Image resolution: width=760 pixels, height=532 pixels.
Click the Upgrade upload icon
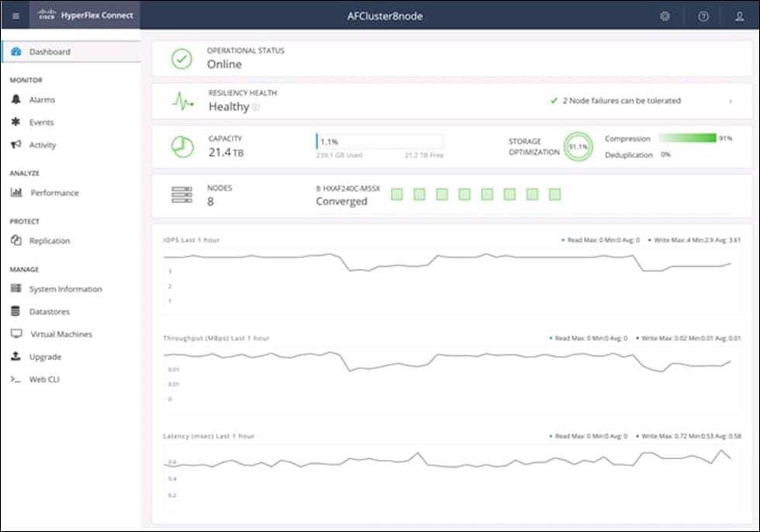pyautogui.click(x=16, y=356)
